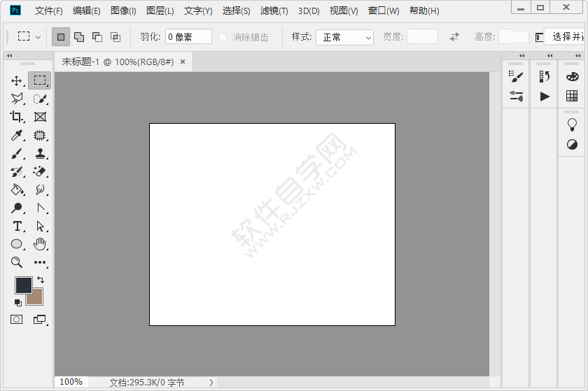
Task: Select the Paint Bucket tool
Action: click(x=17, y=190)
